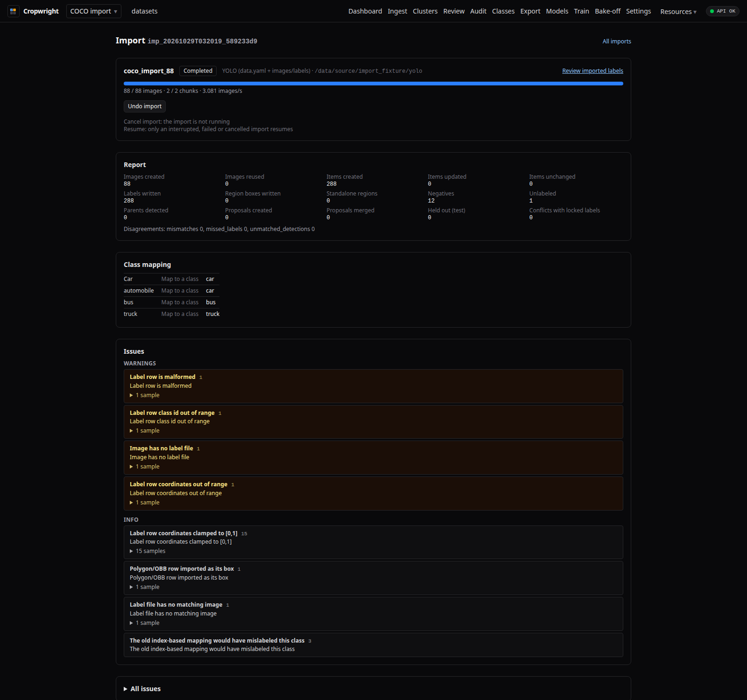
Task: Expand sample under Label row is malformed
Action: pyautogui.click(x=145, y=395)
